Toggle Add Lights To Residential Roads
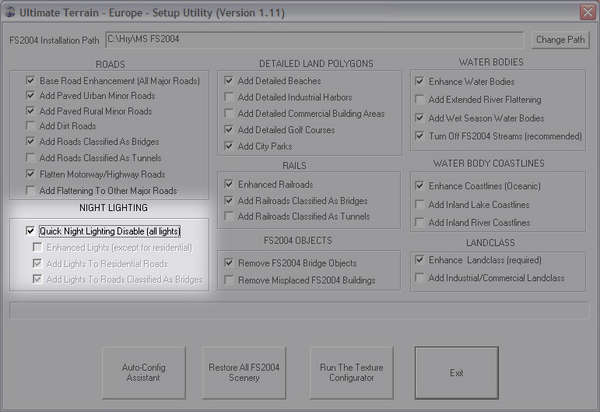600x412 pixels. 37,264
